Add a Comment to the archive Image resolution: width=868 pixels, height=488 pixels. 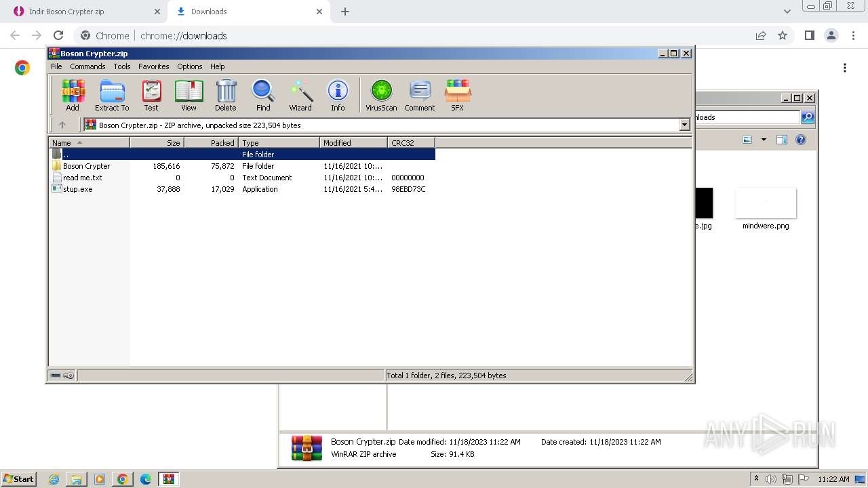point(420,95)
